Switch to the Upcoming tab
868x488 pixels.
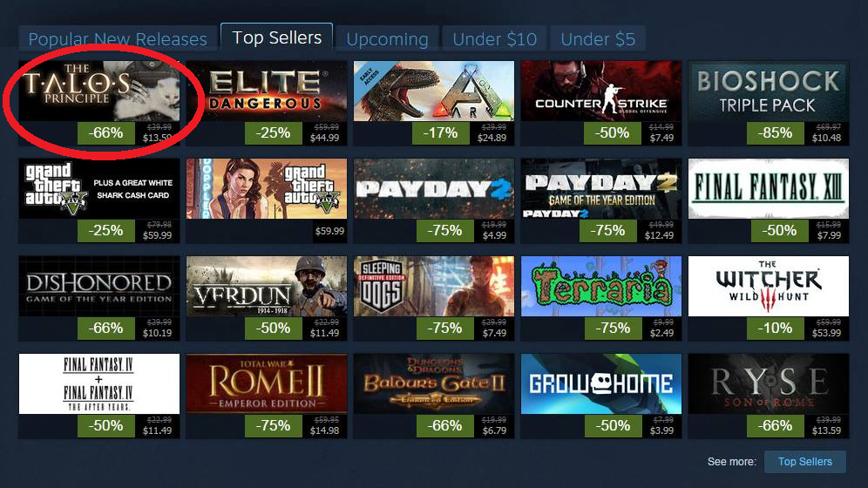pyautogui.click(x=387, y=38)
